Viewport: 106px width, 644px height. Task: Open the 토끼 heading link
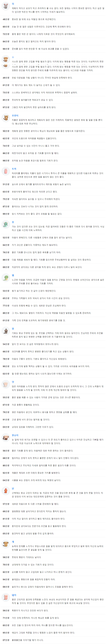[x=14, y=169]
